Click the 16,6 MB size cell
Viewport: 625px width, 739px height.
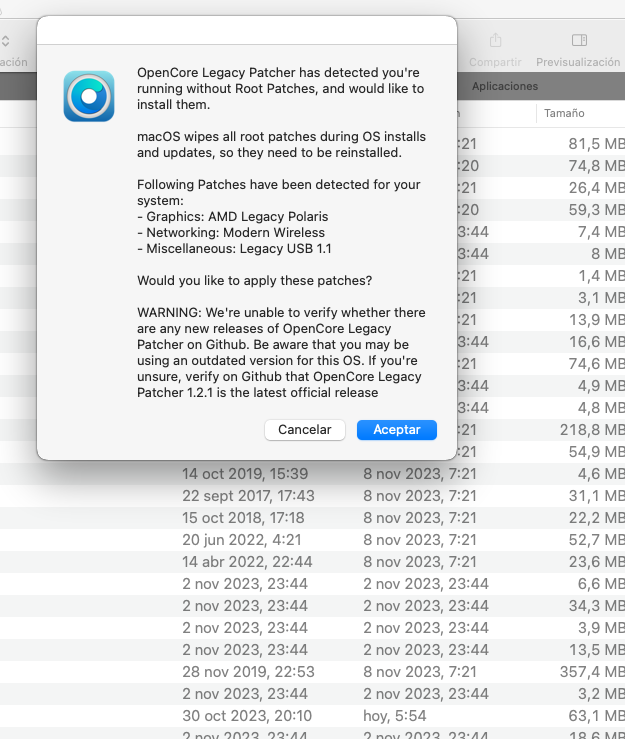(x=597, y=342)
